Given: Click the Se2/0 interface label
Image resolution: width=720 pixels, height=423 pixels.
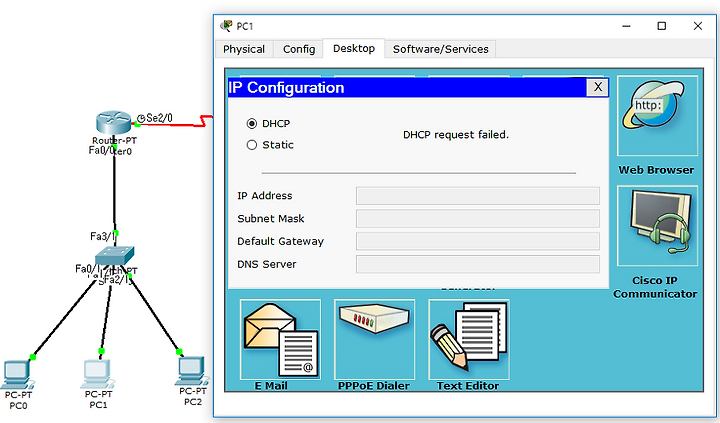Looking at the screenshot, I should (159, 118).
